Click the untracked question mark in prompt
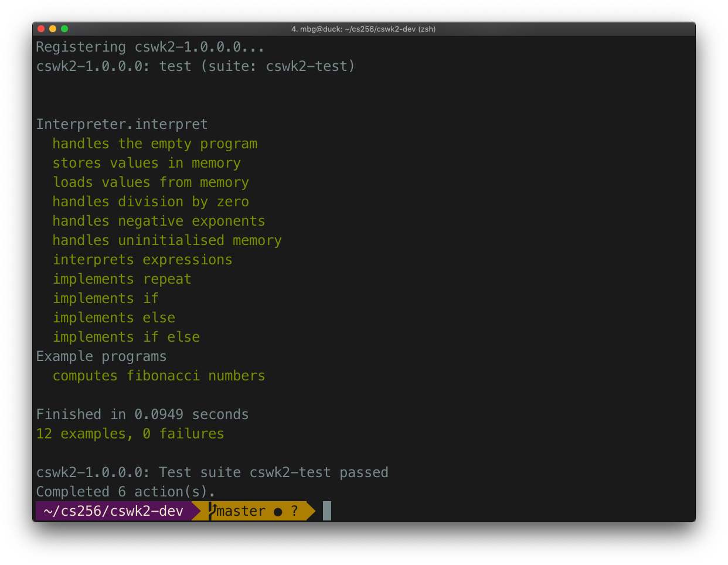Screen dimensions: 728x565 (x=294, y=511)
